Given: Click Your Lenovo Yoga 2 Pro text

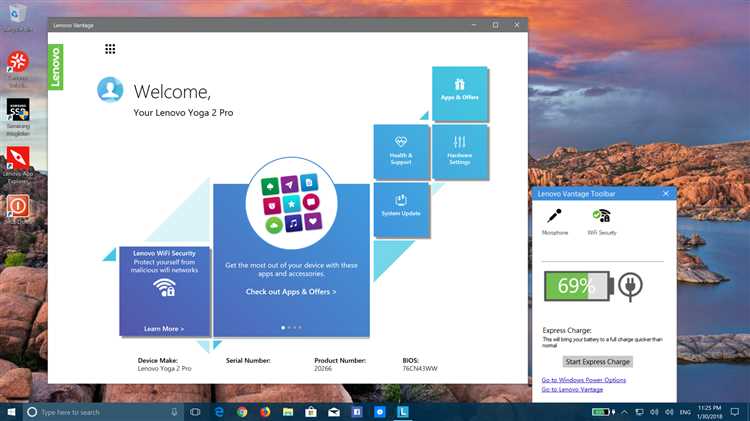Looking at the screenshot, I should tap(183, 113).
